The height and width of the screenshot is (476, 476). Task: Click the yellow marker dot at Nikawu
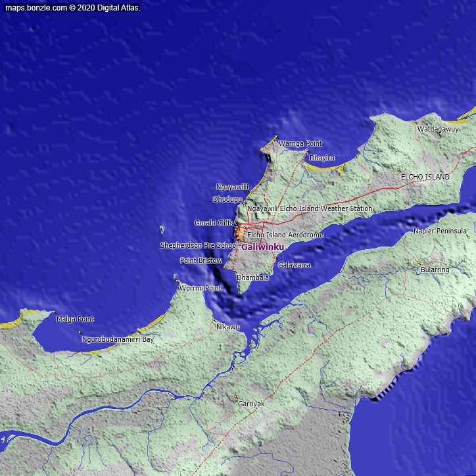tap(214, 320)
